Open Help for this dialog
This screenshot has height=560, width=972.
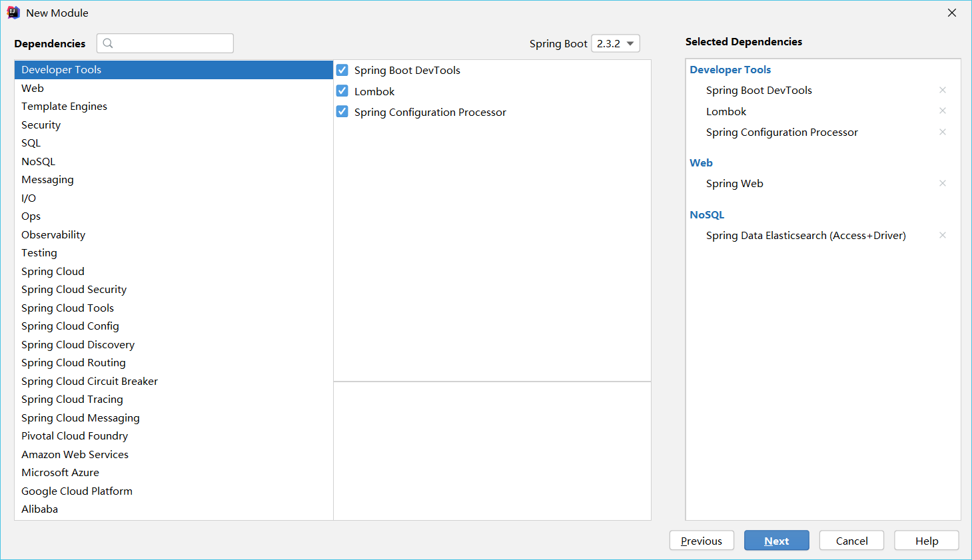[x=927, y=541]
